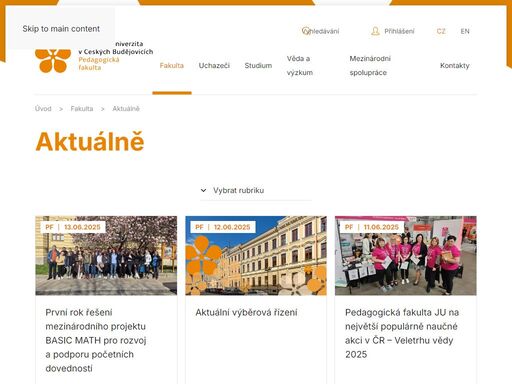Viewport: 512px width, 384px height.
Task: Open article Pedagogická fakulta JU na Veletrhu vědy
Action: (x=402, y=333)
